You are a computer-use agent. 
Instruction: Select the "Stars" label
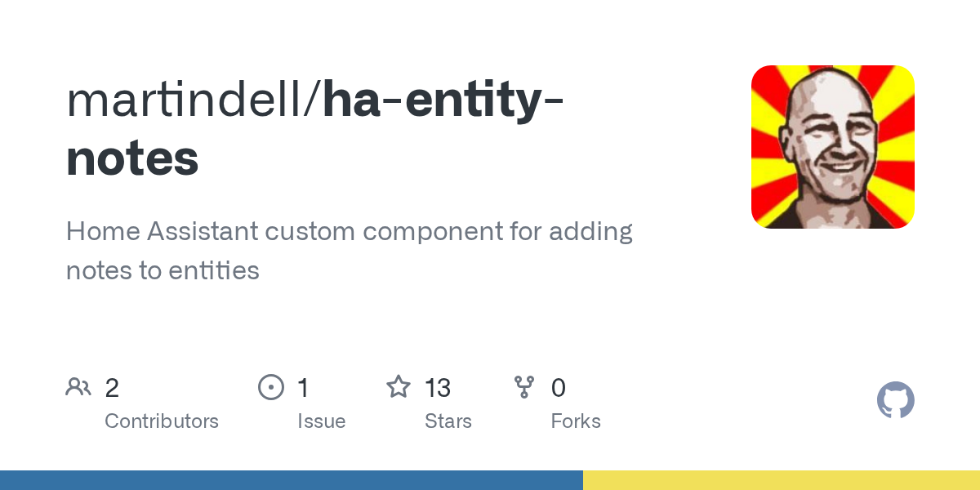[x=448, y=421]
